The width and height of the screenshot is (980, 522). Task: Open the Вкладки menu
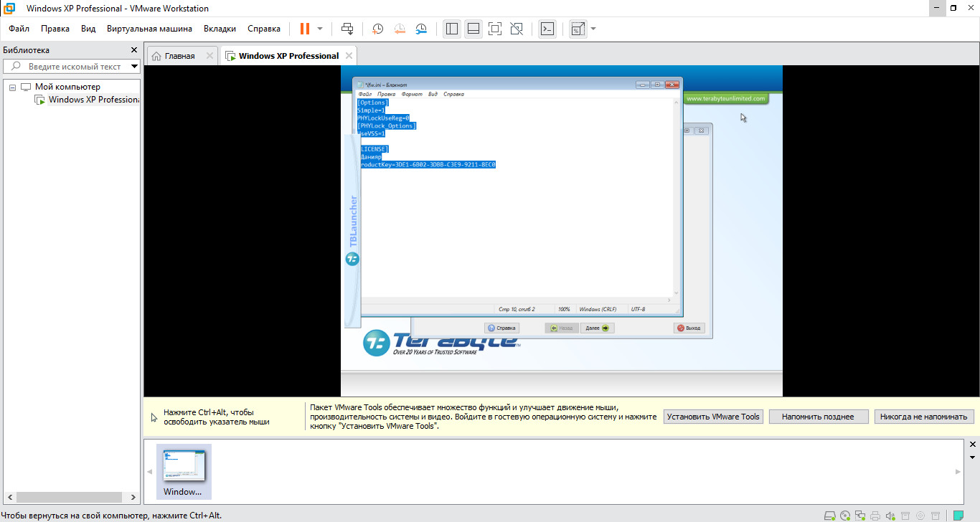tap(220, 29)
